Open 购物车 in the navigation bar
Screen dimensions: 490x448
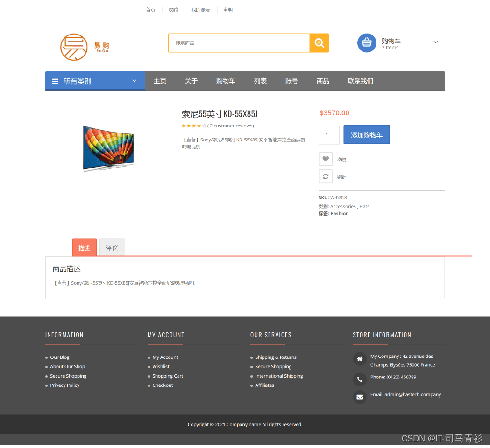point(226,81)
